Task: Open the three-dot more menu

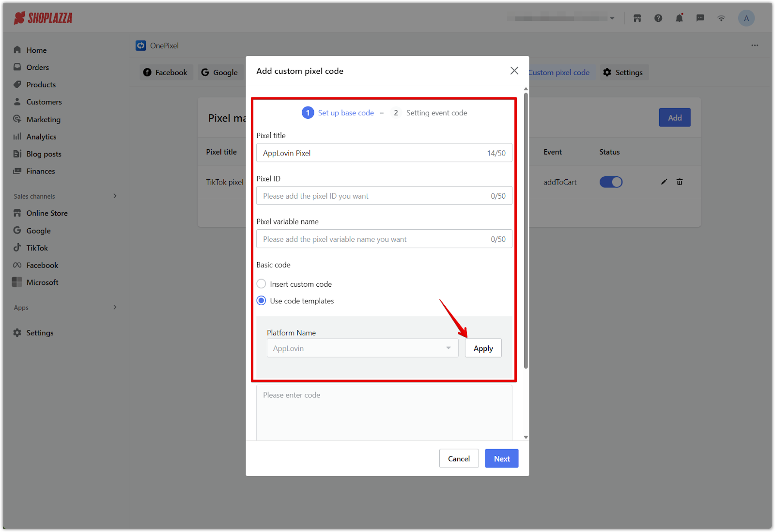Action: [755, 46]
